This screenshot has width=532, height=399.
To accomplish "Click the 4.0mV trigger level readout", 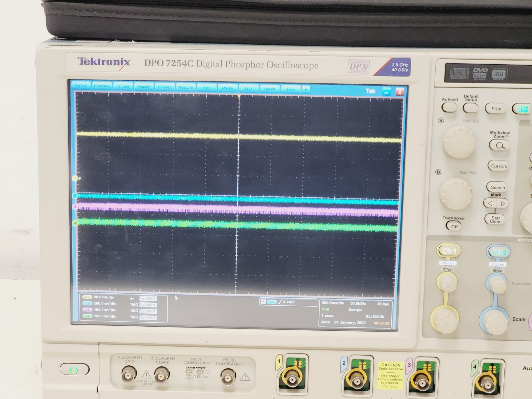I will (x=289, y=302).
